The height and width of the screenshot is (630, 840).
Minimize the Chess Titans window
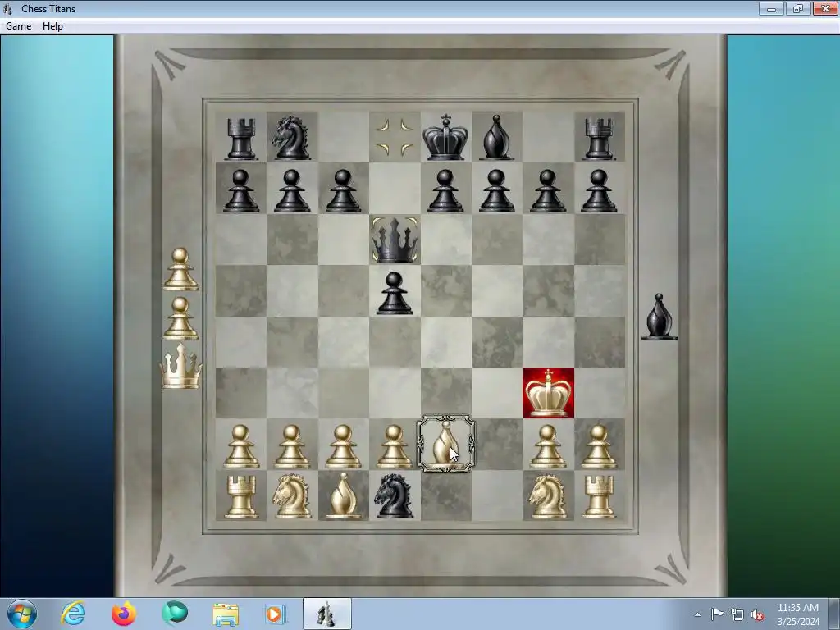click(771, 8)
